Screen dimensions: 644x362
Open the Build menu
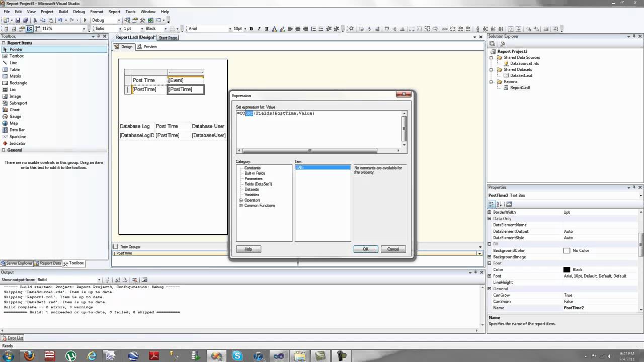point(63,12)
